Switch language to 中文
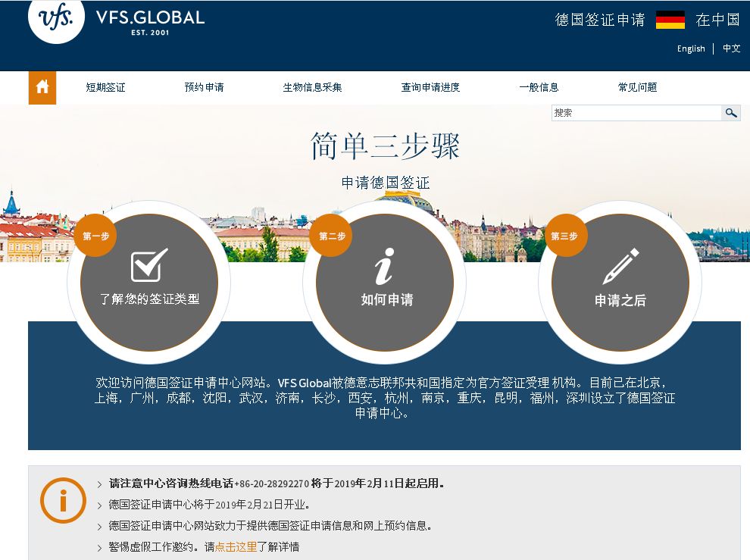750x560 pixels. click(731, 48)
